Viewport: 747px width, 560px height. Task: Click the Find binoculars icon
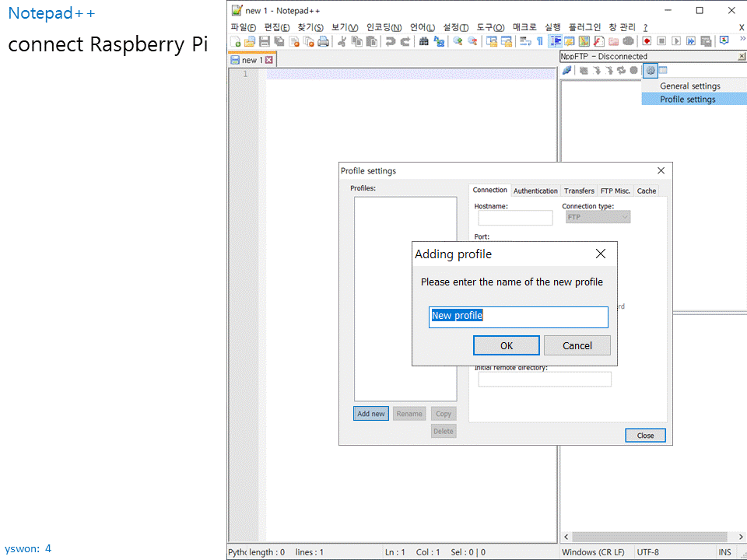(x=423, y=41)
